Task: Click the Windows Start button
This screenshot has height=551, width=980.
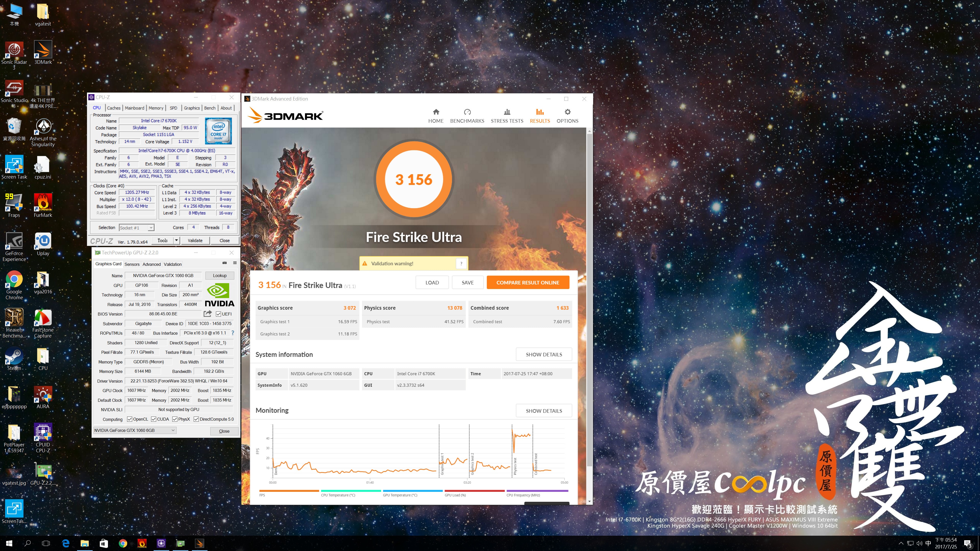Action: [x=9, y=543]
